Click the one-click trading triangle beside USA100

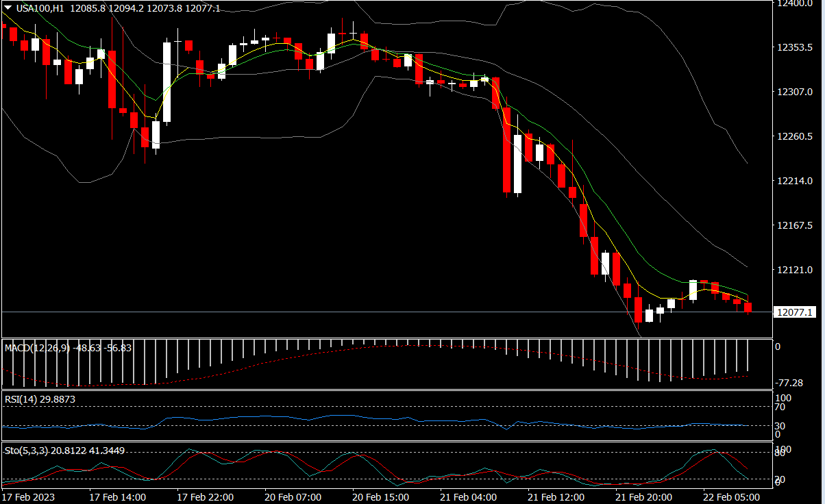8,8
